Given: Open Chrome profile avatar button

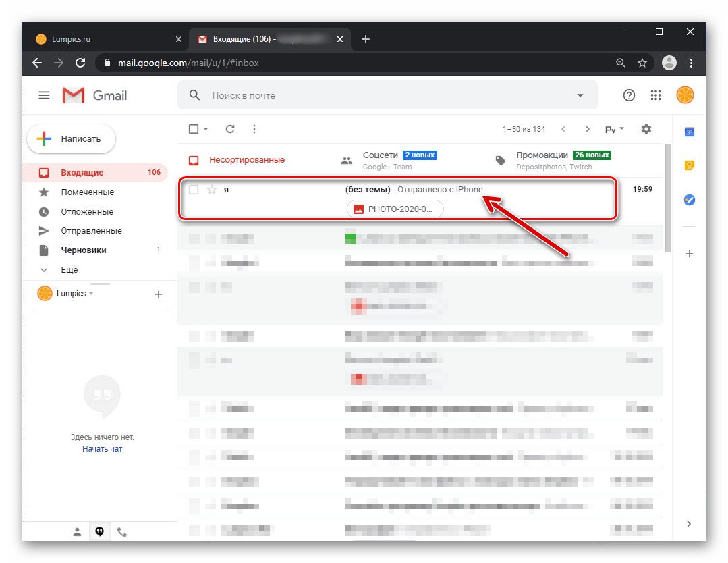Looking at the screenshot, I should tap(669, 63).
